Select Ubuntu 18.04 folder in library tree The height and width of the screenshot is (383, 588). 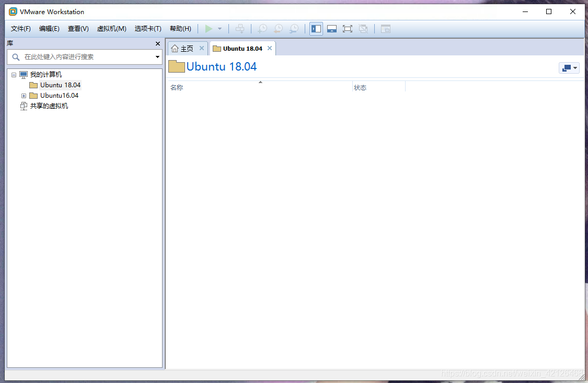tap(60, 85)
